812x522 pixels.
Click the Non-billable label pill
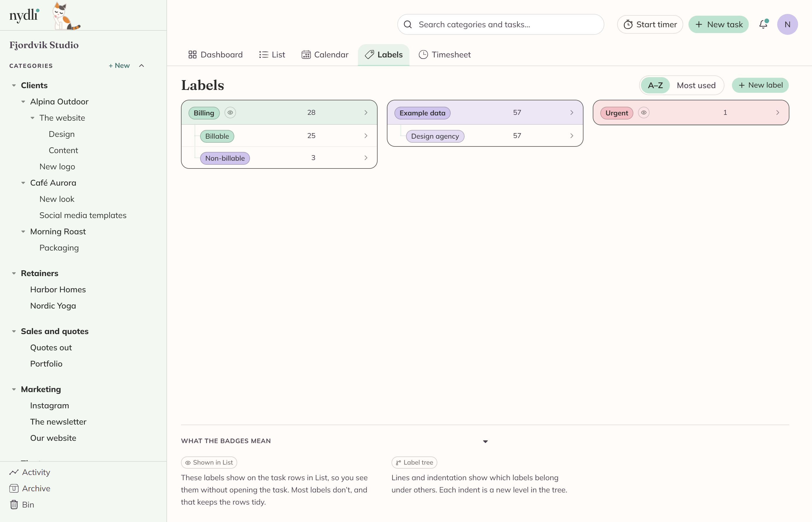(x=225, y=158)
